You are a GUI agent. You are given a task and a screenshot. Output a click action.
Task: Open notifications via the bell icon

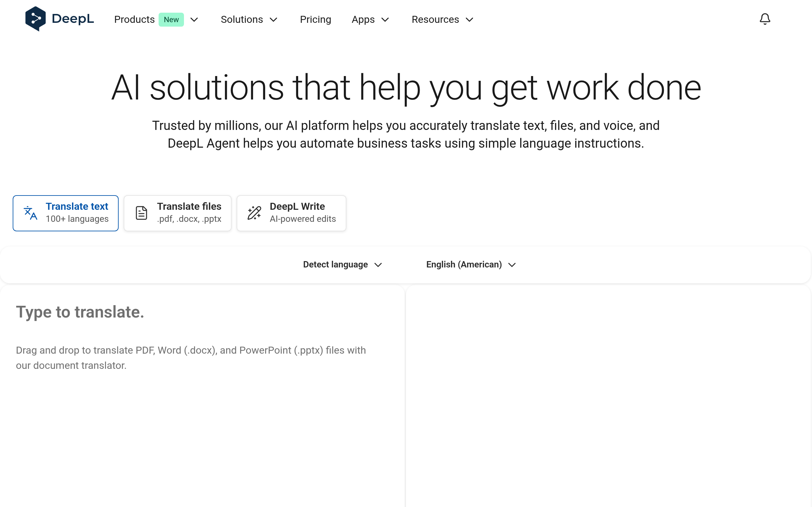[765, 19]
